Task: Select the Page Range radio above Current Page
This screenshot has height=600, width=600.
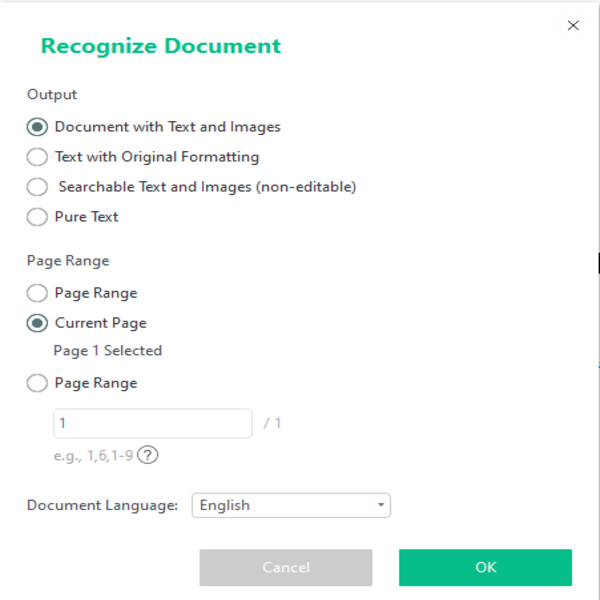Action: click(x=37, y=293)
